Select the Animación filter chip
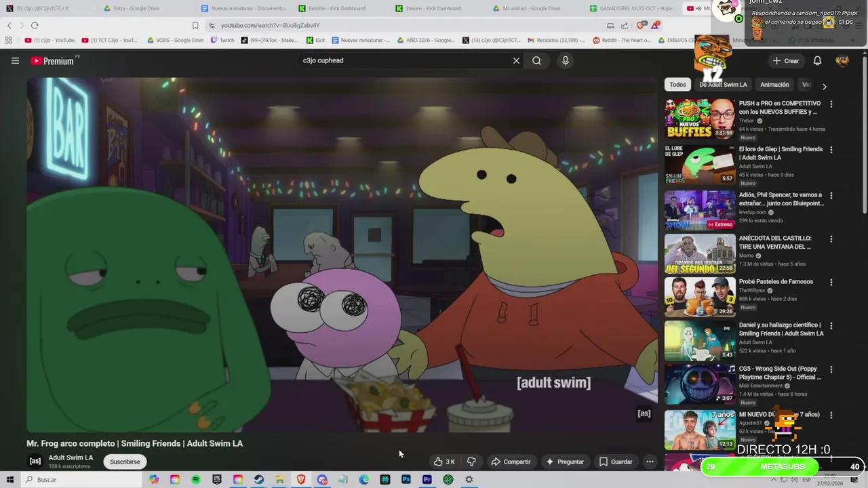This screenshot has width=868, height=488. click(x=774, y=85)
